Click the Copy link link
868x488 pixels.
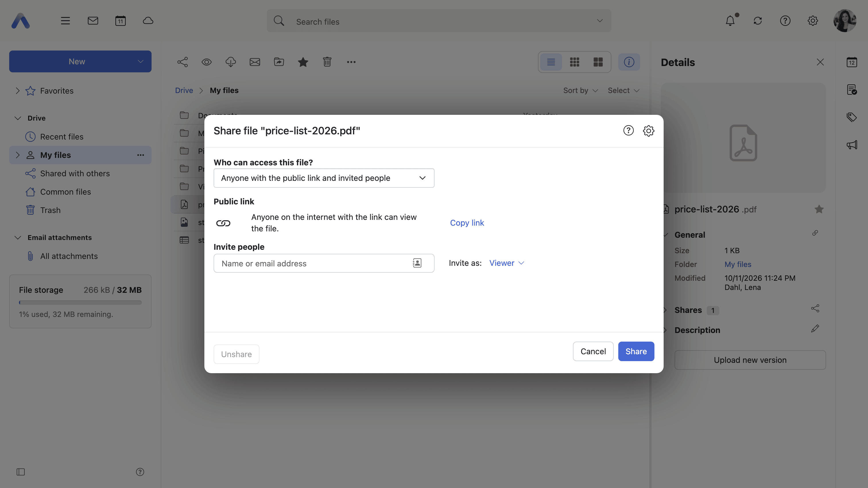(x=467, y=222)
